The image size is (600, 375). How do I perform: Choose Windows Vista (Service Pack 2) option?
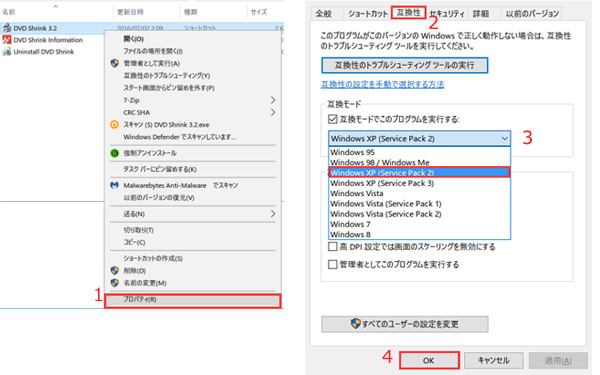[419, 214]
